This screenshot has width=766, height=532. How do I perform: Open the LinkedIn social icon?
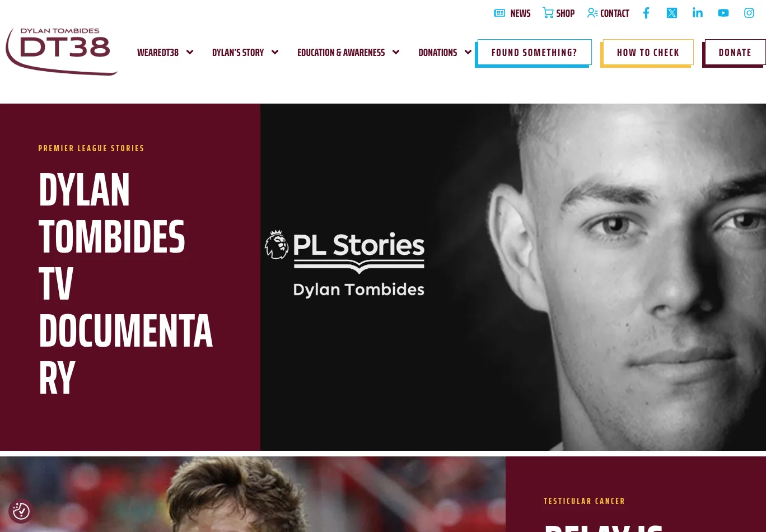pos(698,12)
